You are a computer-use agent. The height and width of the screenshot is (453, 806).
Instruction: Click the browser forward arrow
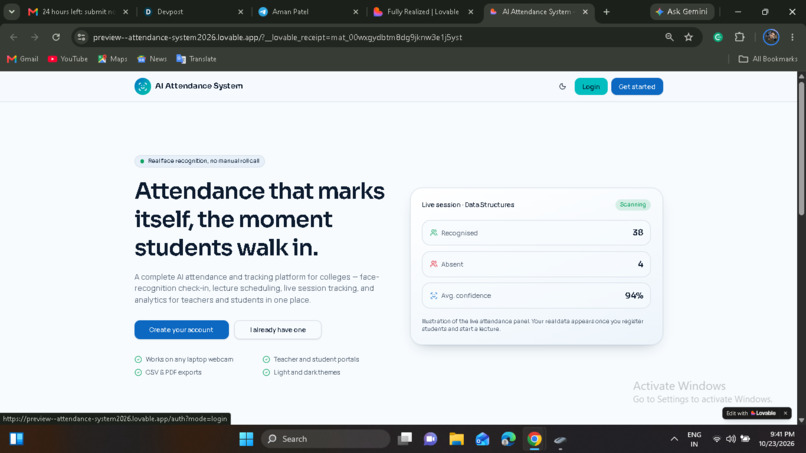[34, 37]
